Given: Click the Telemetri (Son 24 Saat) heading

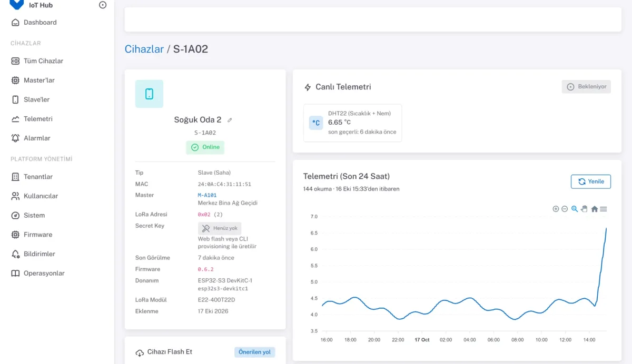Looking at the screenshot, I should pos(347,176).
